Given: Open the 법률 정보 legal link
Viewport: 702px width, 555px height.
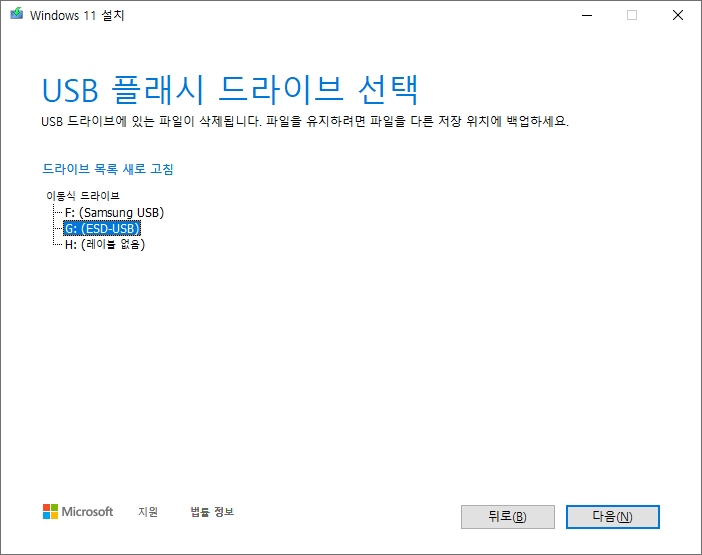Looking at the screenshot, I should tap(212, 512).
